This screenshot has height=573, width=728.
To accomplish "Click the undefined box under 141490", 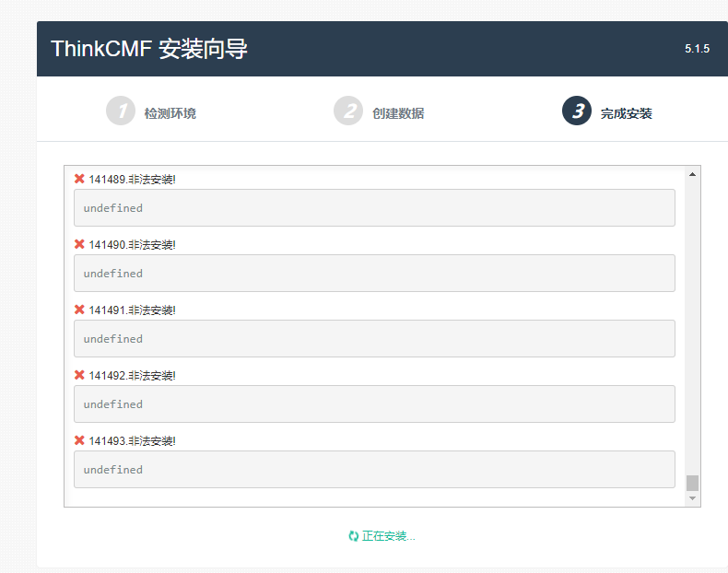I will coord(374,274).
